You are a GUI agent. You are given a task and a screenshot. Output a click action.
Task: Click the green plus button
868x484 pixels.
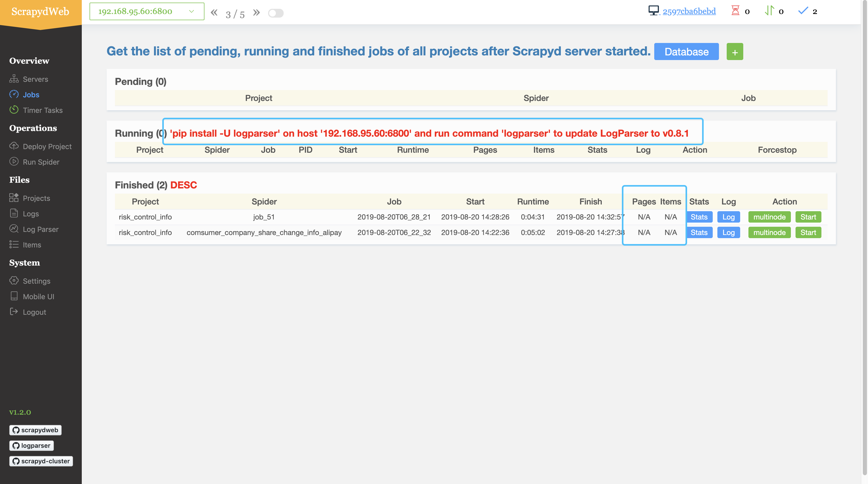(x=734, y=52)
